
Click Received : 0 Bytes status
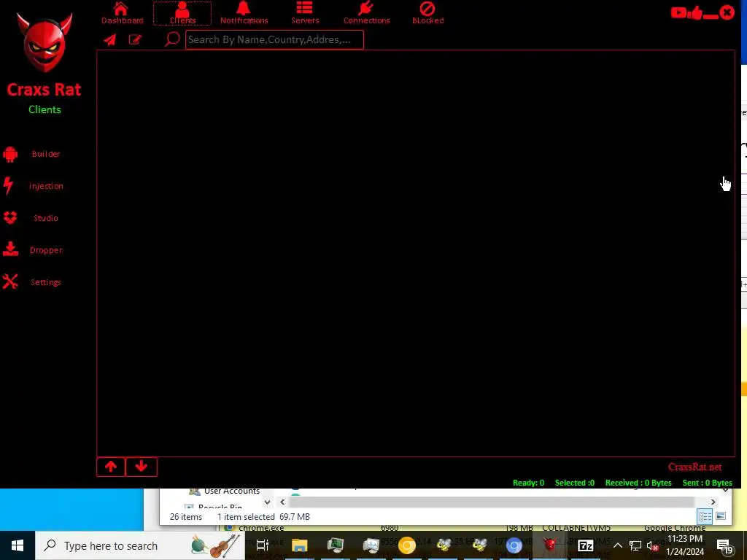(638, 483)
